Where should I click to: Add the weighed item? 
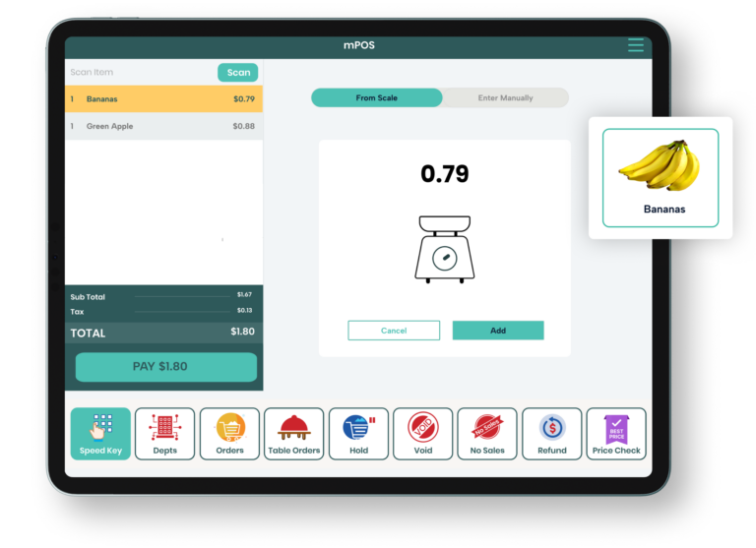pos(498,331)
